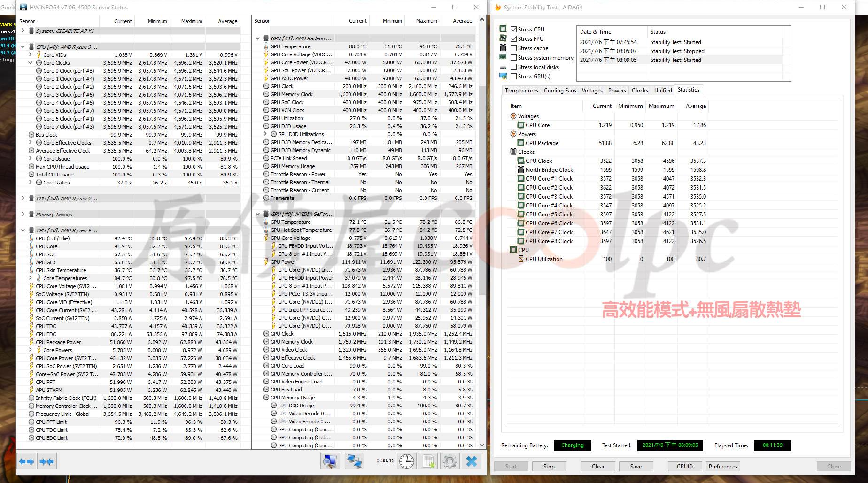Click the Stress cache chip icon

pyautogui.click(x=503, y=48)
